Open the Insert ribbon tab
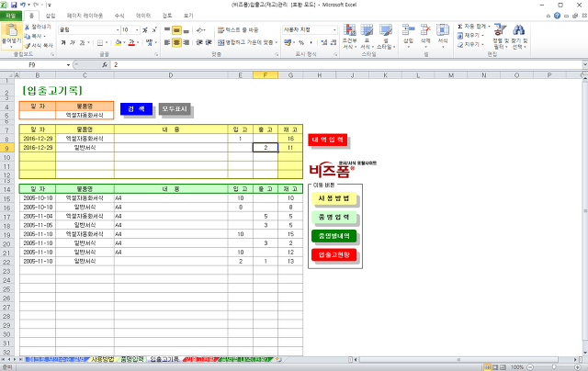Image resolution: width=588 pixels, height=371 pixels. point(51,16)
